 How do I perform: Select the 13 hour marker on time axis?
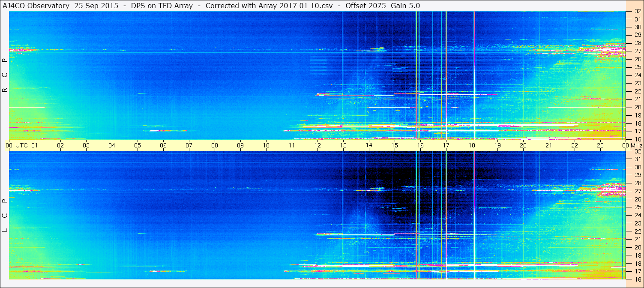pyautogui.click(x=343, y=145)
